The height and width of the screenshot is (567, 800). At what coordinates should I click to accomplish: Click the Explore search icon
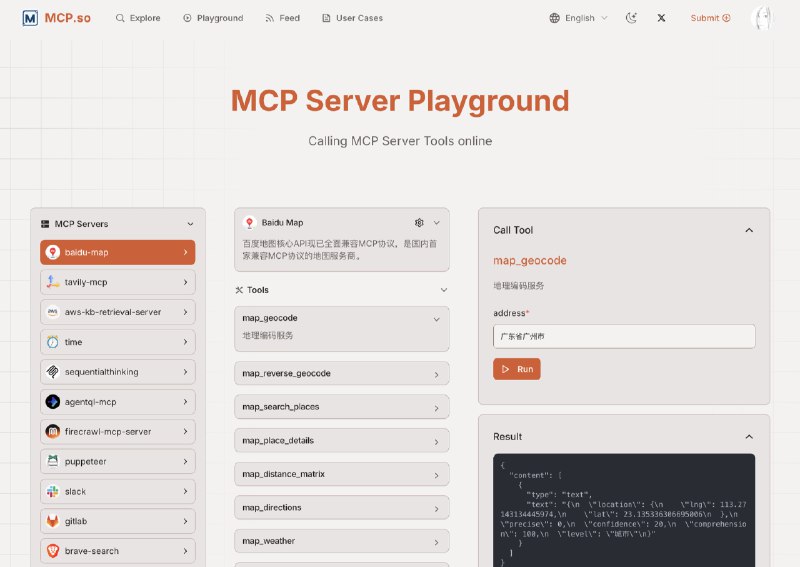pyautogui.click(x=120, y=18)
